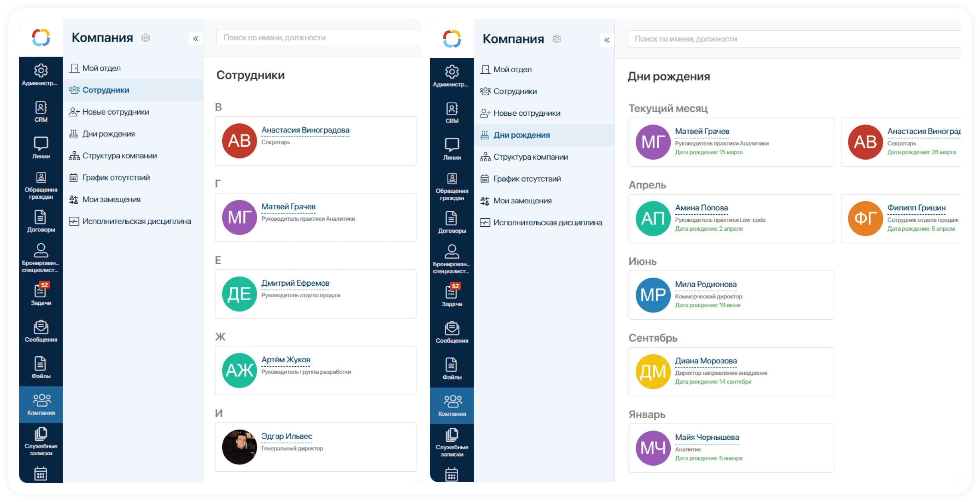The image size is (980, 502).
Task: Click Эдгар Ильвес photo avatar
Action: [239, 447]
